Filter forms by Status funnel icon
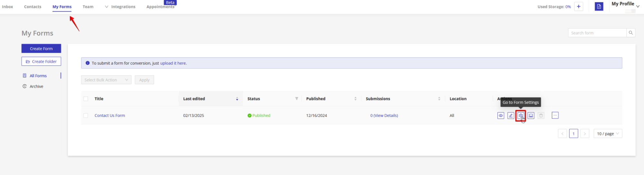Screen dimensions: 644x175 coord(296,98)
